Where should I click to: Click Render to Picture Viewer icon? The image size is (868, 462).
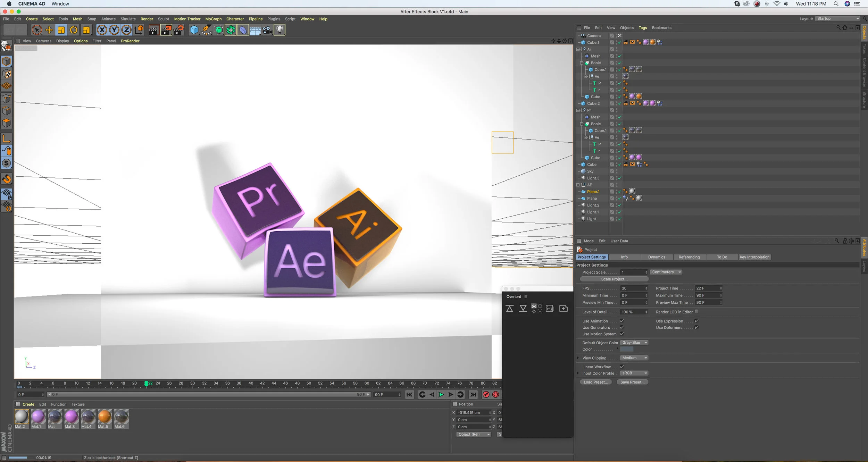point(166,30)
